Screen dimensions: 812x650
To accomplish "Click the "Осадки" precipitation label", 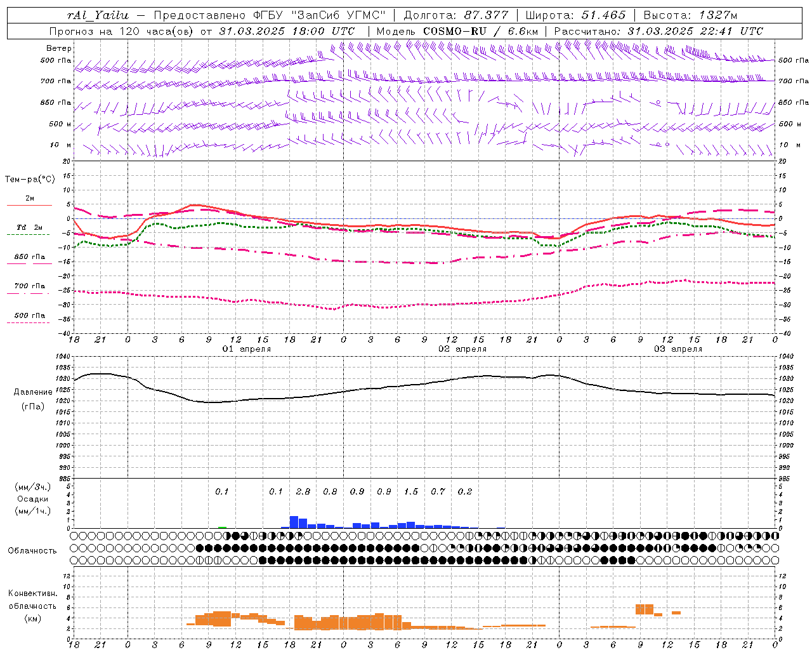I will point(33,499).
